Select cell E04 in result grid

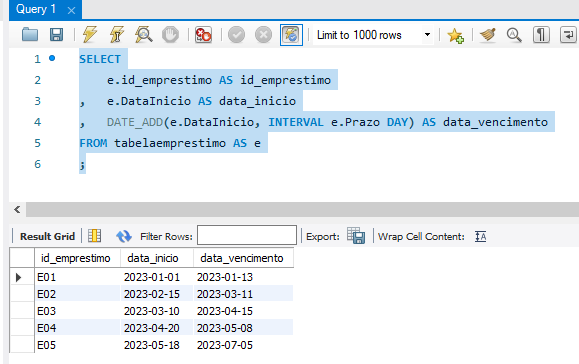[78, 328]
